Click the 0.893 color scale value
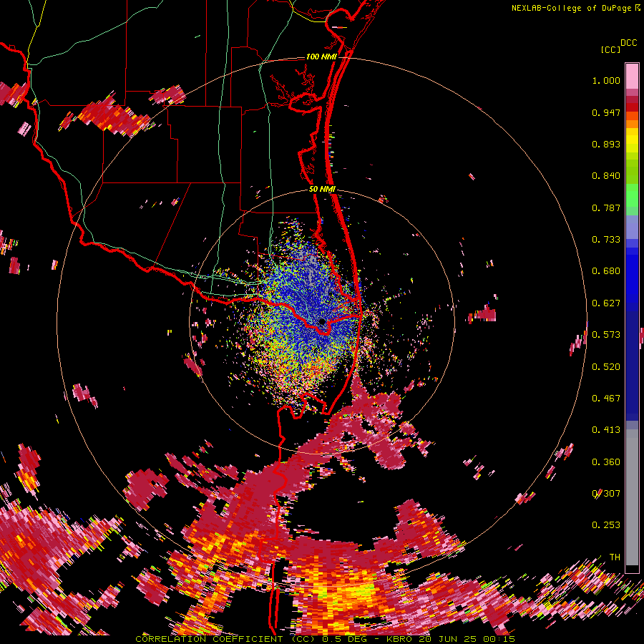 coord(606,144)
